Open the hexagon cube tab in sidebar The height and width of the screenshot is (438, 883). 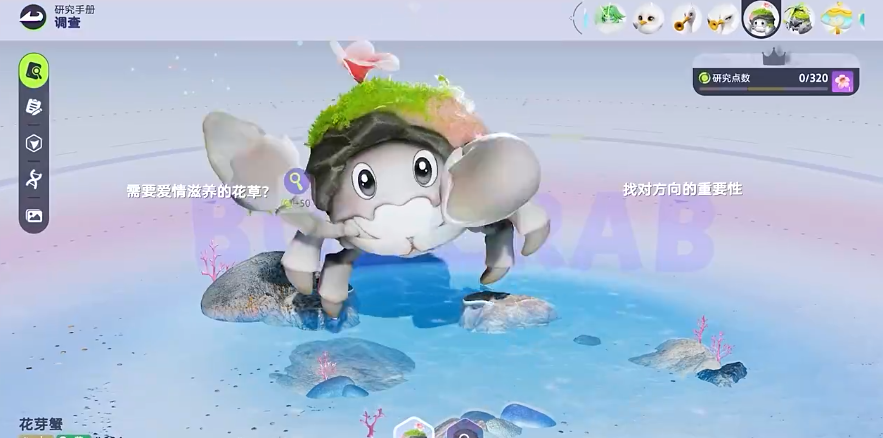point(34,143)
